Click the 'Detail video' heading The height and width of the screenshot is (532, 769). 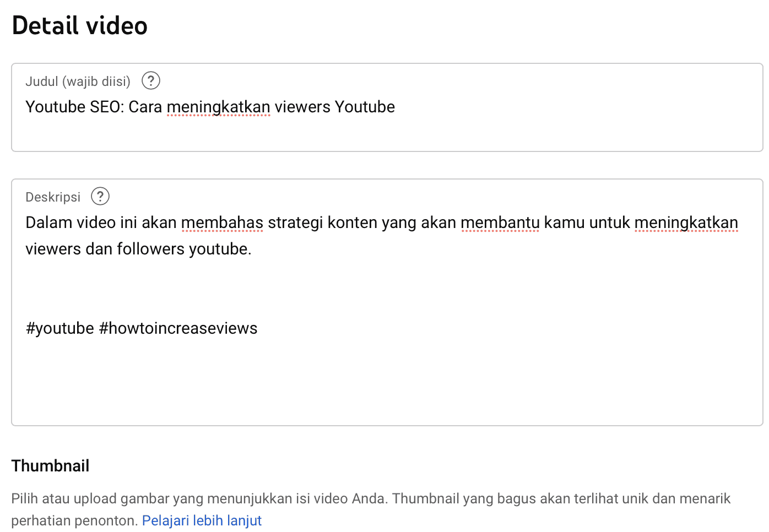click(x=80, y=26)
